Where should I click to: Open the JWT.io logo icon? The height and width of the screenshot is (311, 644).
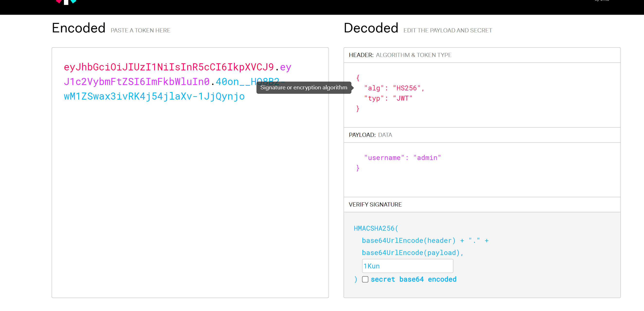pos(66,2)
